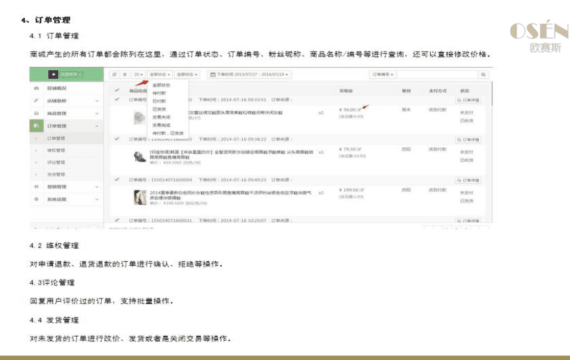Toggle the select-all checkbox in the table header
Image resolution: width=570 pixels, height=360 pixels.
[117, 90]
